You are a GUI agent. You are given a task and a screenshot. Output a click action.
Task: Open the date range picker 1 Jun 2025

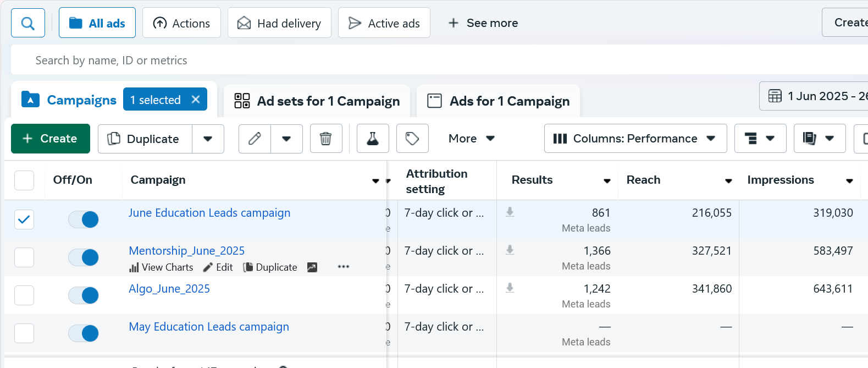coord(814,96)
